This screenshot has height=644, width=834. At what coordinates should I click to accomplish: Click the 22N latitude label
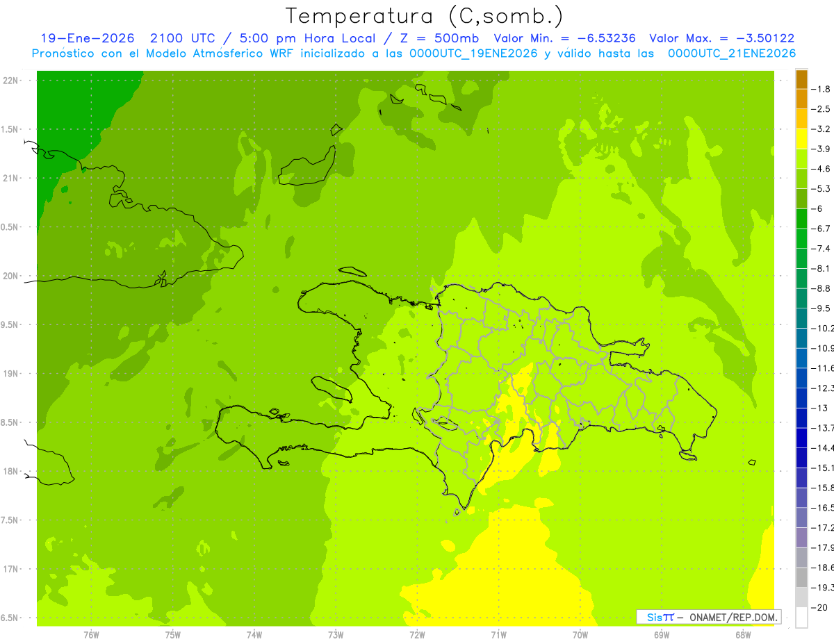click(x=12, y=81)
